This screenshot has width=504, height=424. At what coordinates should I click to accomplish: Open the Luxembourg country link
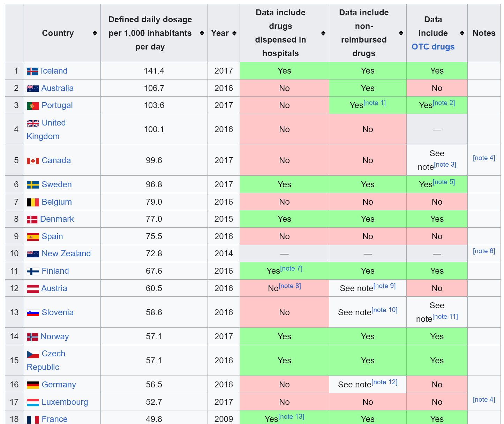click(x=65, y=402)
